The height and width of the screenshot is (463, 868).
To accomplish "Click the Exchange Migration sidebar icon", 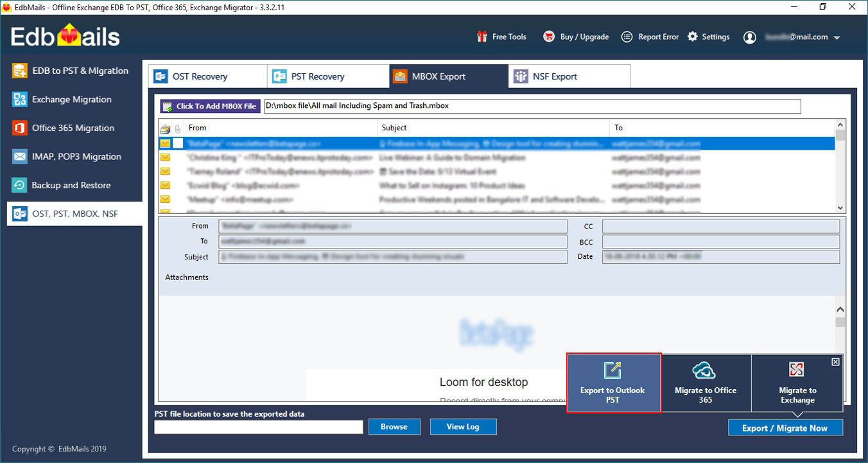I will pyautogui.click(x=20, y=100).
